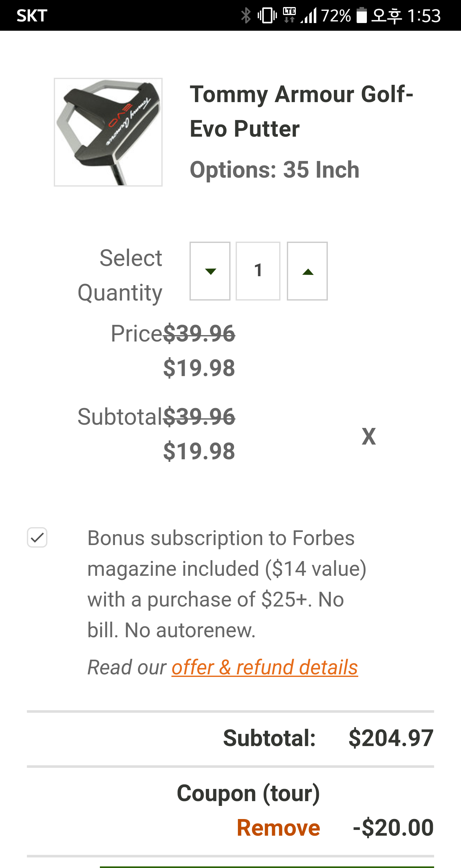Click the quantity number input field

tap(258, 271)
